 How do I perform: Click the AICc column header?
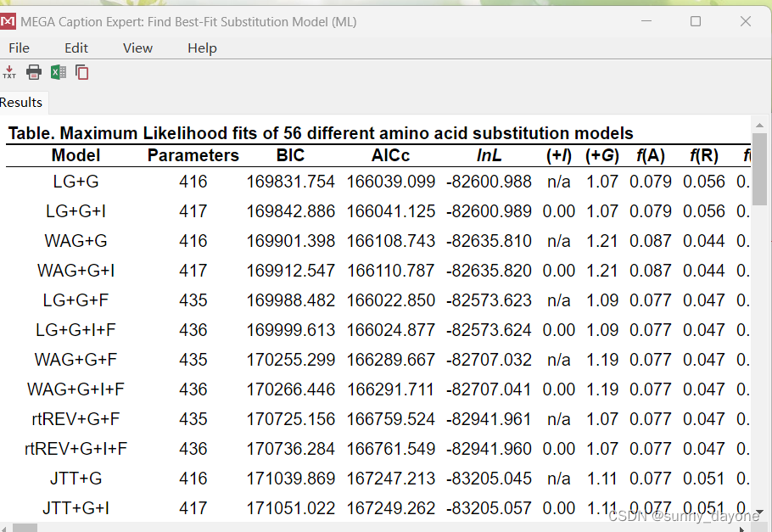tap(390, 155)
